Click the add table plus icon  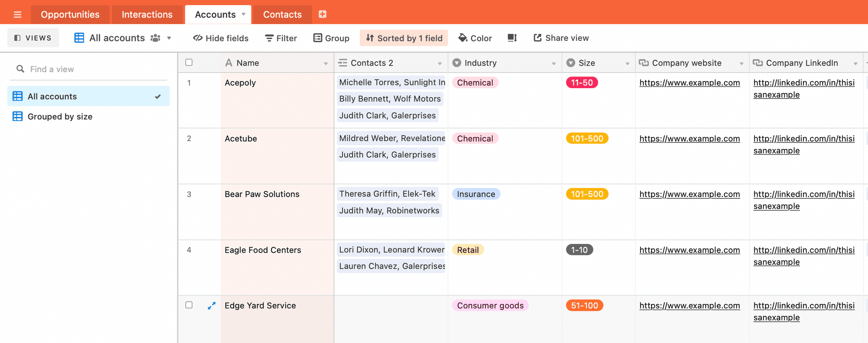coord(322,14)
